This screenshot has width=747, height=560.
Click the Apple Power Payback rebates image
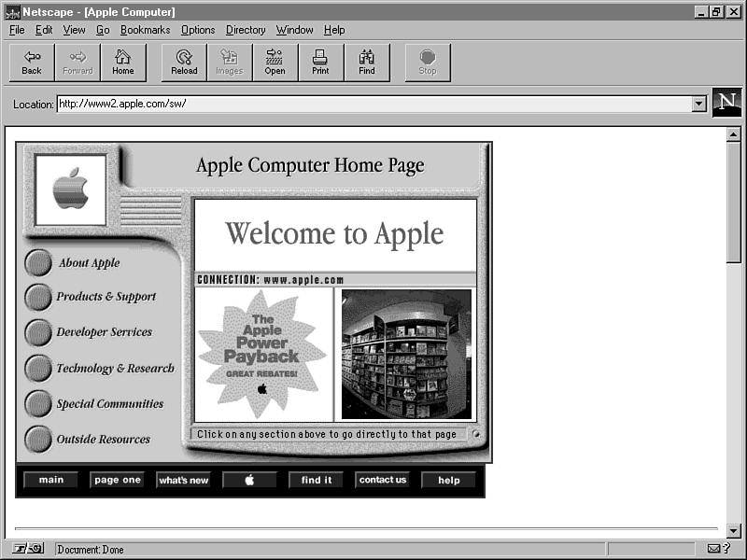[263, 355]
